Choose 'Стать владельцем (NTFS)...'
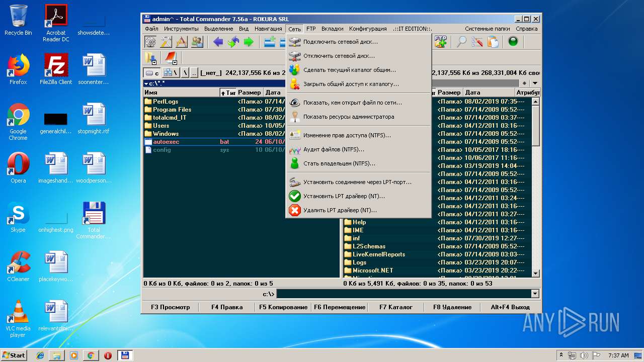 [x=359, y=163]
